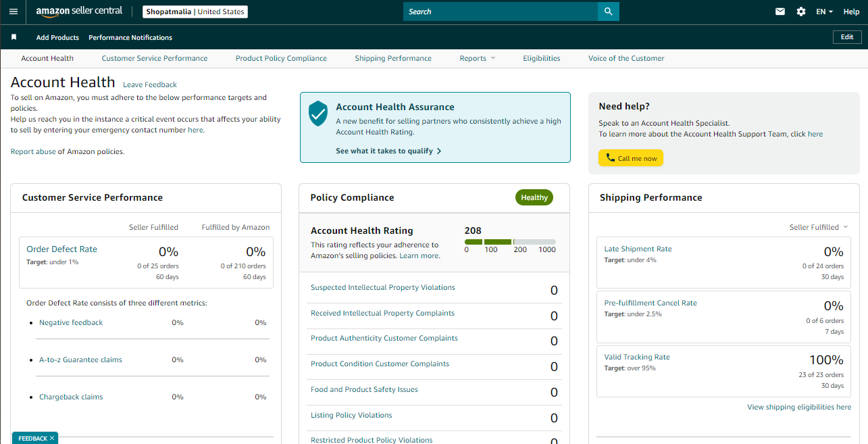Screen dimensions: 868x444
Task: Open Product Authenticity Customer Complaints
Action: point(384,338)
